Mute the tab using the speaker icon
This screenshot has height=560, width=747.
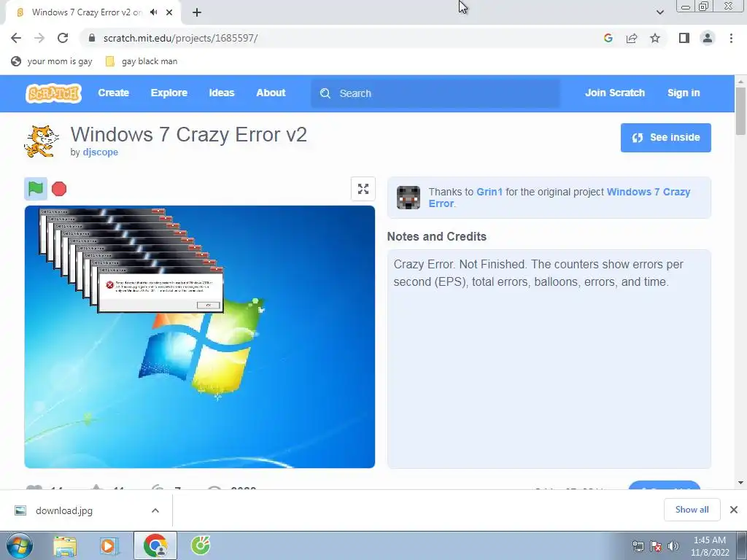pos(153,12)
